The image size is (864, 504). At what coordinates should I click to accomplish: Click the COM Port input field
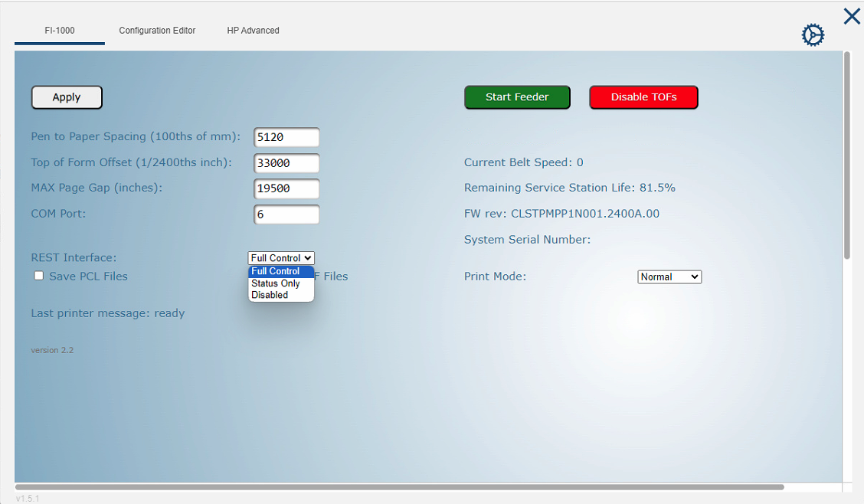point(286,214)
